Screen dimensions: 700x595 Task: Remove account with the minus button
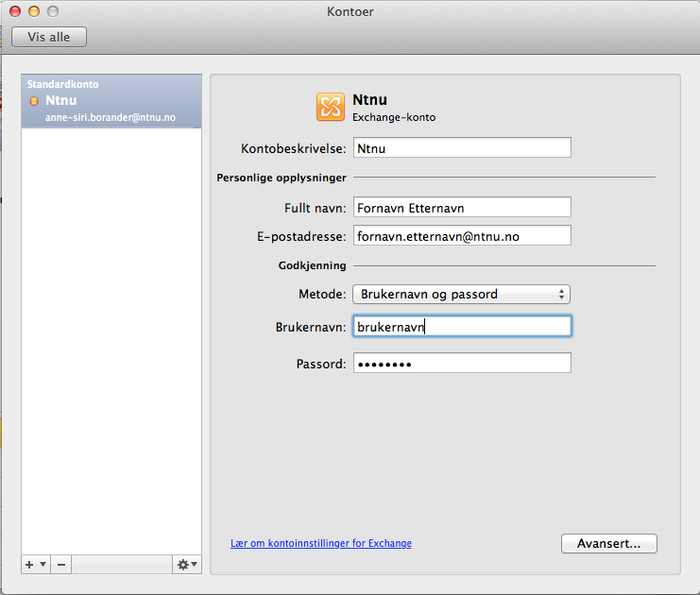pos(61,565)
